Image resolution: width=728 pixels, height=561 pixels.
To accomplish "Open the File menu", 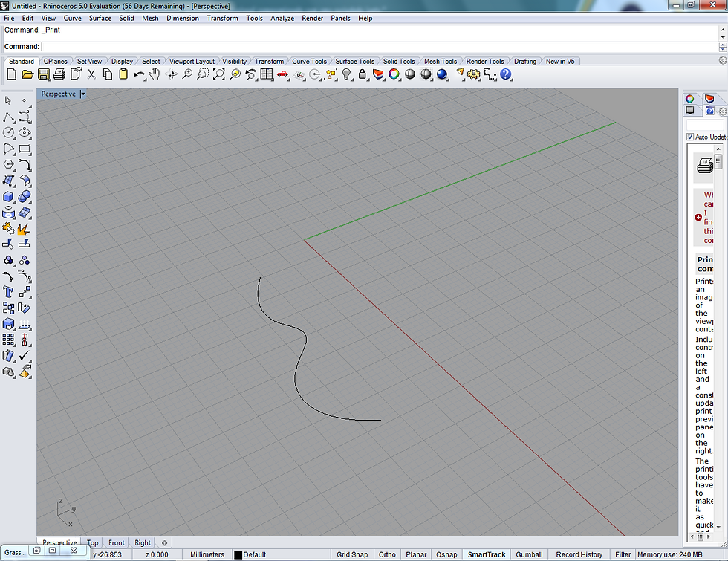I will click(9, 18).
